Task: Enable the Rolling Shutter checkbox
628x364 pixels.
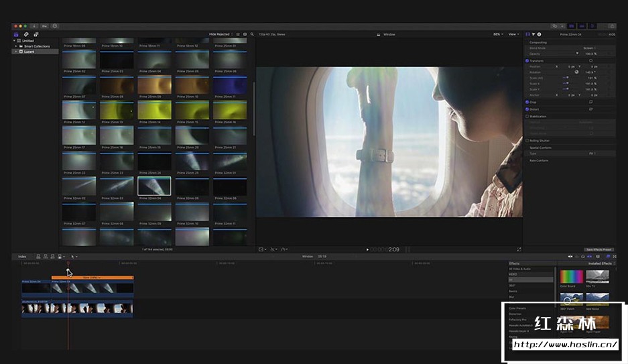Action: (x=527, y=141)
